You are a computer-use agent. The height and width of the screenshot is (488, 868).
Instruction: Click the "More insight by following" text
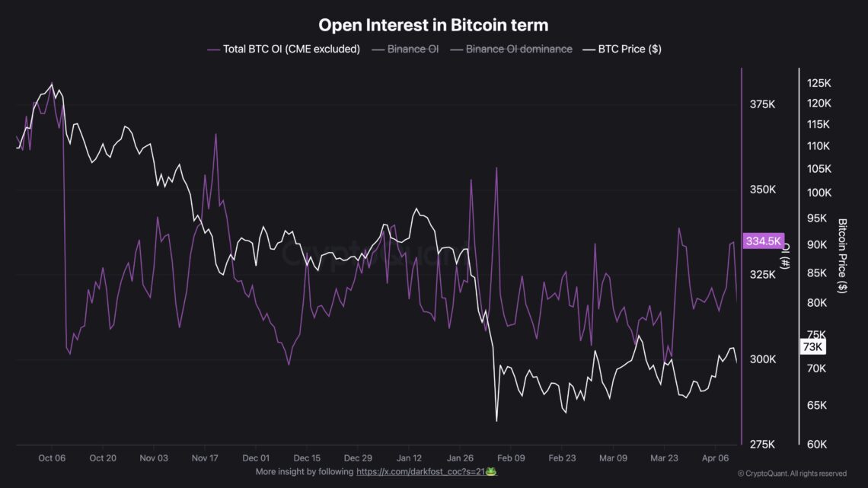tap(305, 472)
